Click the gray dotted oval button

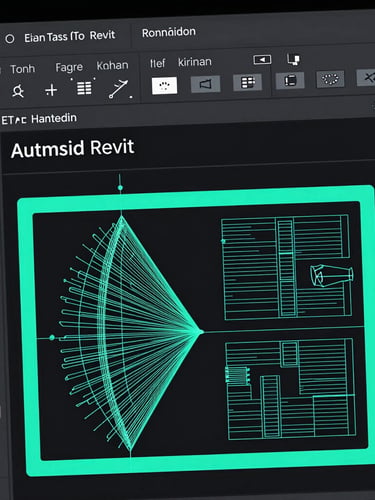[330, 79]
